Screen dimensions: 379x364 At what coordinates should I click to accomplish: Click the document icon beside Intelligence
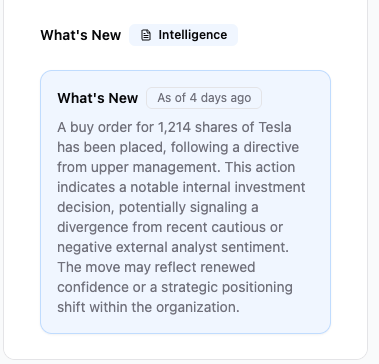pos(146,35)
